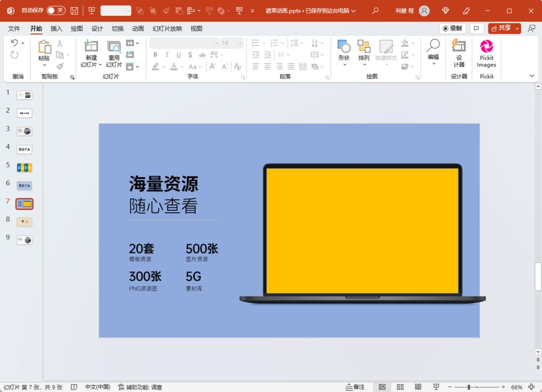Toggle bold formatting
Viewport: 542px width, 392px height.
[x=156, y=54]
